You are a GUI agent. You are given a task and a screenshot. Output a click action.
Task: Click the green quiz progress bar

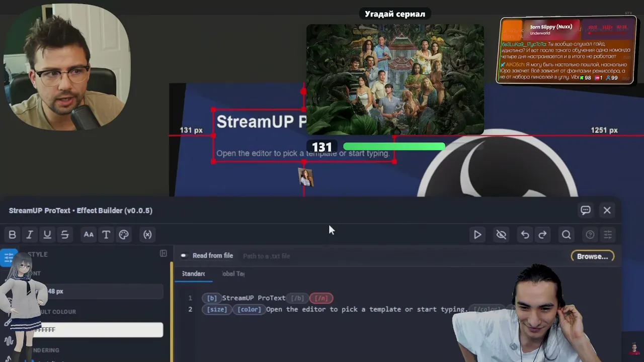(394, 146)
